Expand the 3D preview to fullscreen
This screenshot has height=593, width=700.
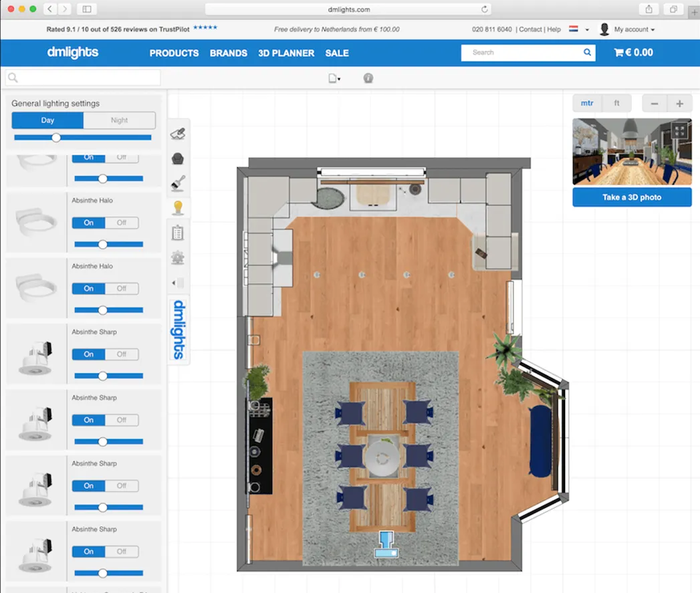679,130
